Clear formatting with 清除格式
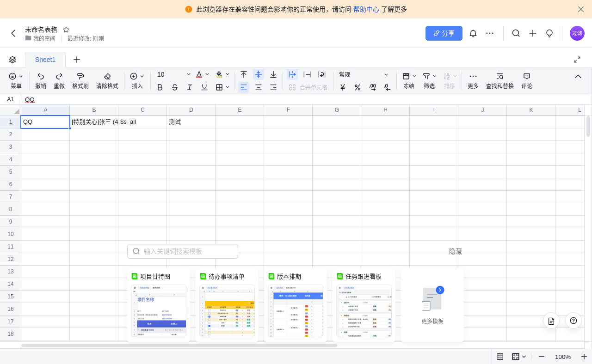 (x=107, y=80)
